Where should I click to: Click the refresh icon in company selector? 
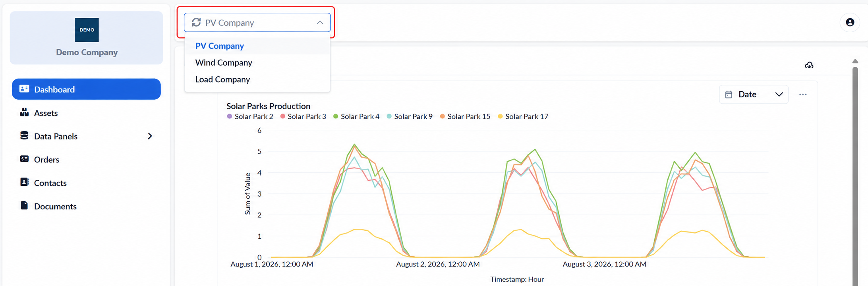196,22
